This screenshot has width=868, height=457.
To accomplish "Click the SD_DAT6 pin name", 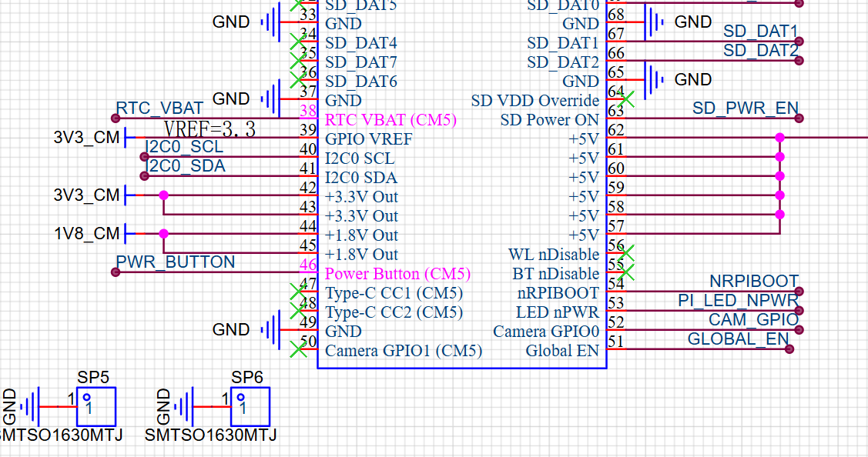I will pos(361,82).
